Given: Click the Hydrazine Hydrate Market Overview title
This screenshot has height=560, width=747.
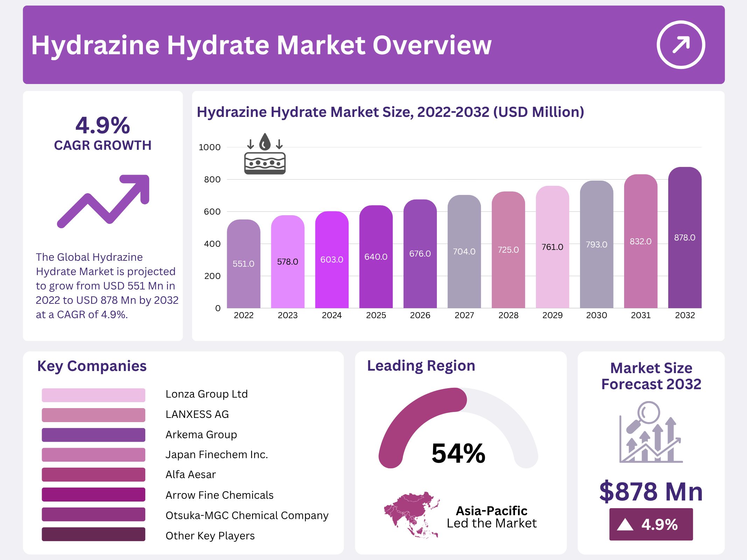Looking at the screenshot, I should tap(261, 45).
